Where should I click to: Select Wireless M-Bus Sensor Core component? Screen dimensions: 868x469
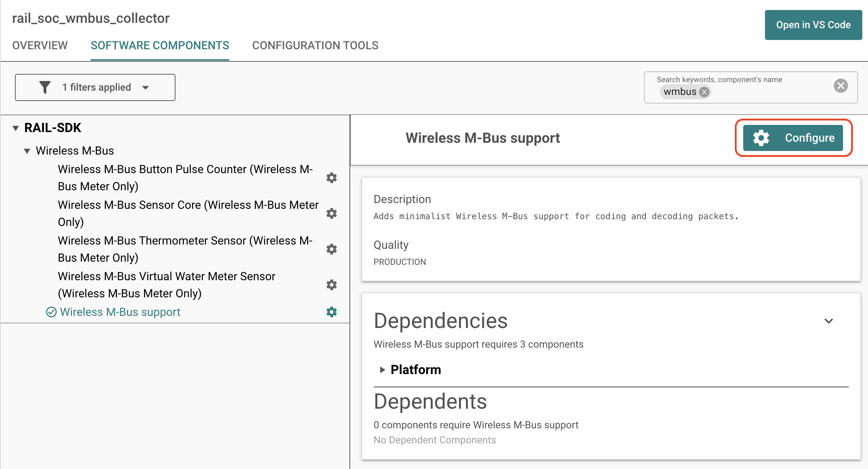[x=188, y=213]
